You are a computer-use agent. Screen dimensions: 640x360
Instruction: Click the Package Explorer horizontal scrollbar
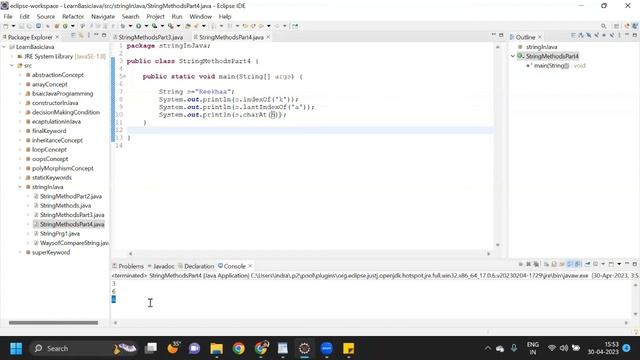(x=53, y=323)
